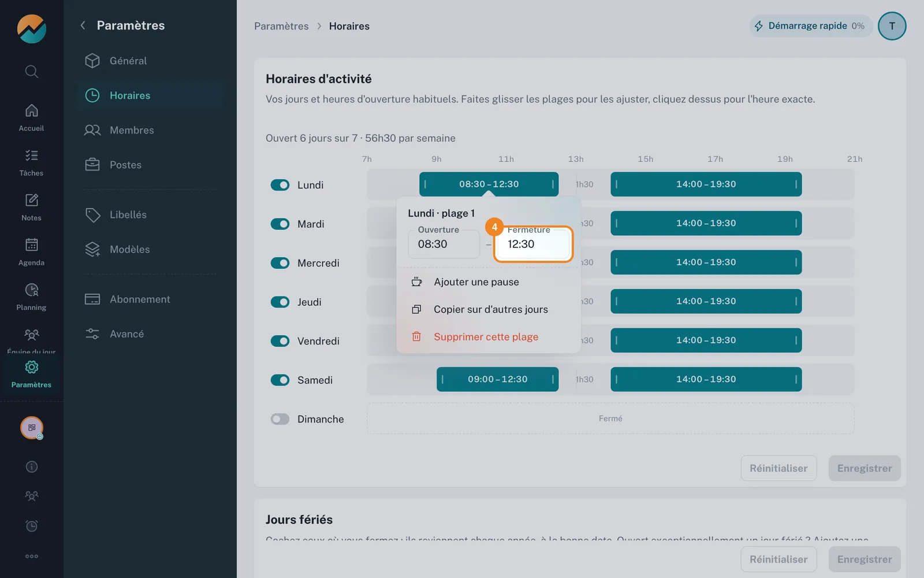
Task: Click the Membres people icon
Action: (92, 130)
